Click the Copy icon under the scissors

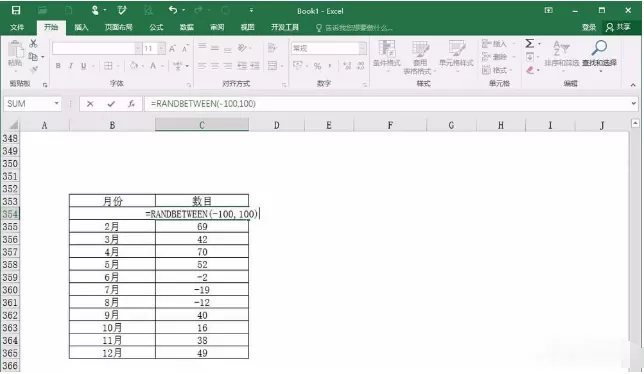tap(33, 56)
